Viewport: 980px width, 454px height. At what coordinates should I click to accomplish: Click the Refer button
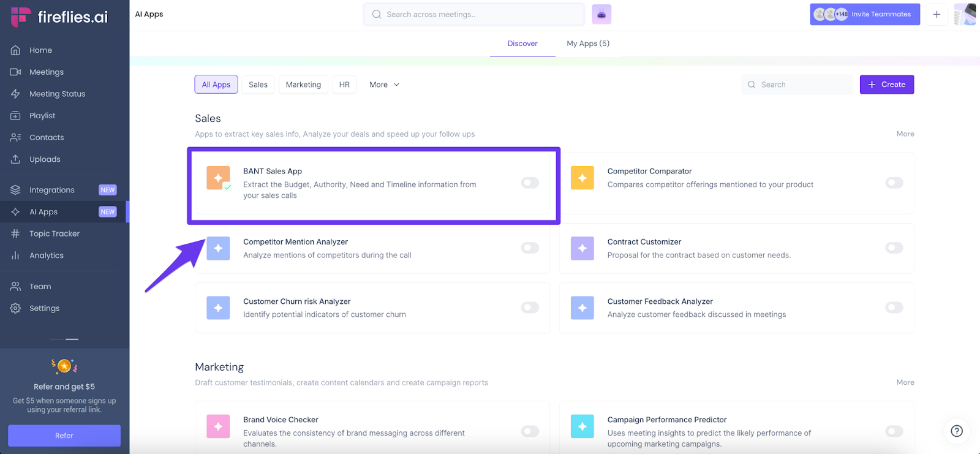64,436
